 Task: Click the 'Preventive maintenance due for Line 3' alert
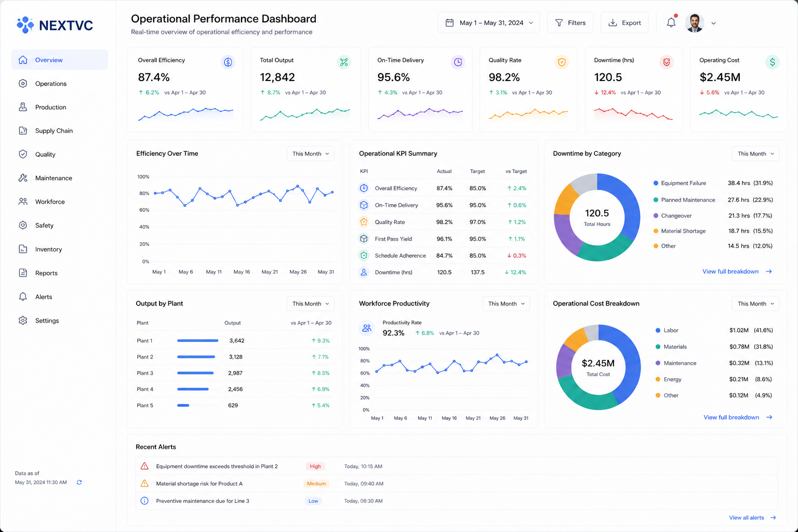[203, 501]
